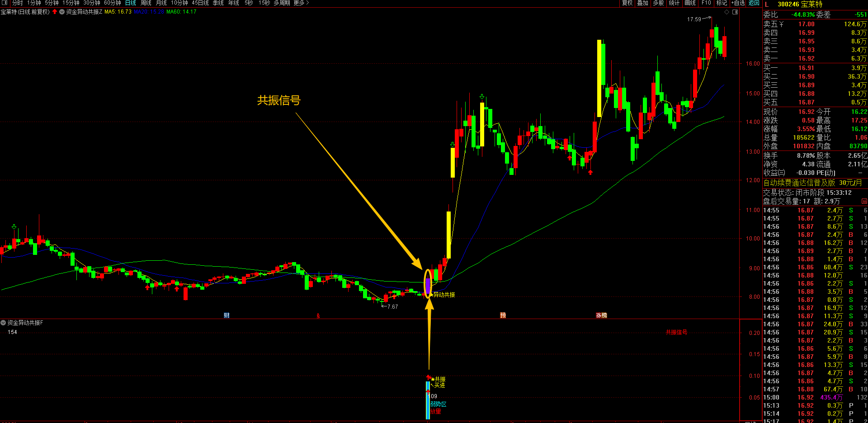Click the 画线 draw line button

pyautogui.click(x=690, y=3)
